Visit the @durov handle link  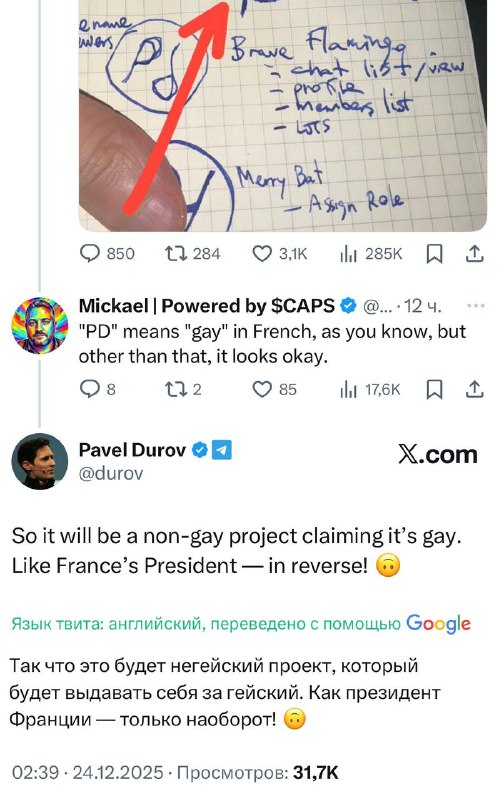tap(111, 473)
